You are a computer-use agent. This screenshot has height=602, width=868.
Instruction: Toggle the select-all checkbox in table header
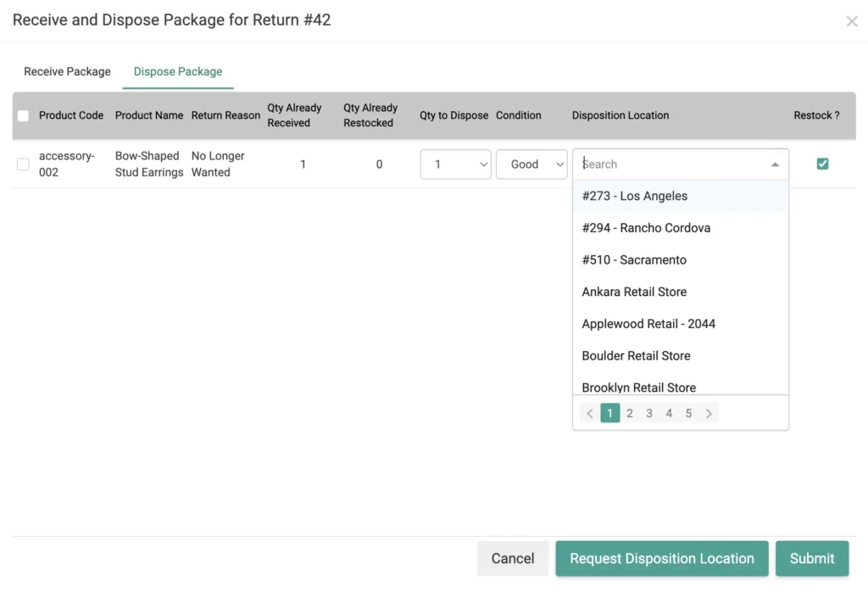(23, 115)
